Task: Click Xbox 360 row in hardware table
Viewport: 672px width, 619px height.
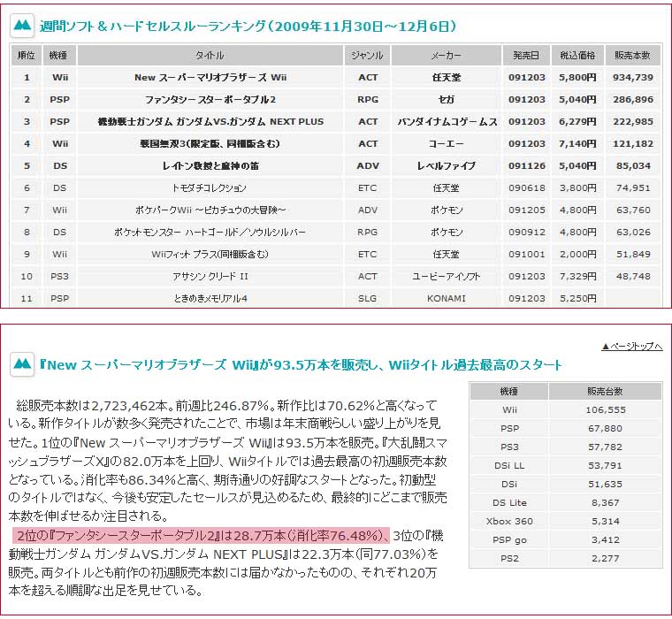Action: click(x=566, y=521)
